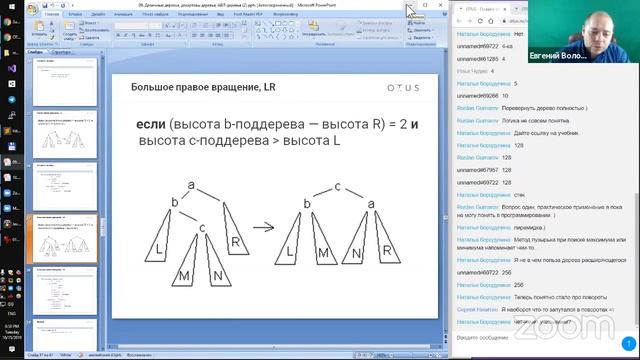The image size is (640, 360).
Task: Open Экспресс-стили quick styles
Action: 341,29
